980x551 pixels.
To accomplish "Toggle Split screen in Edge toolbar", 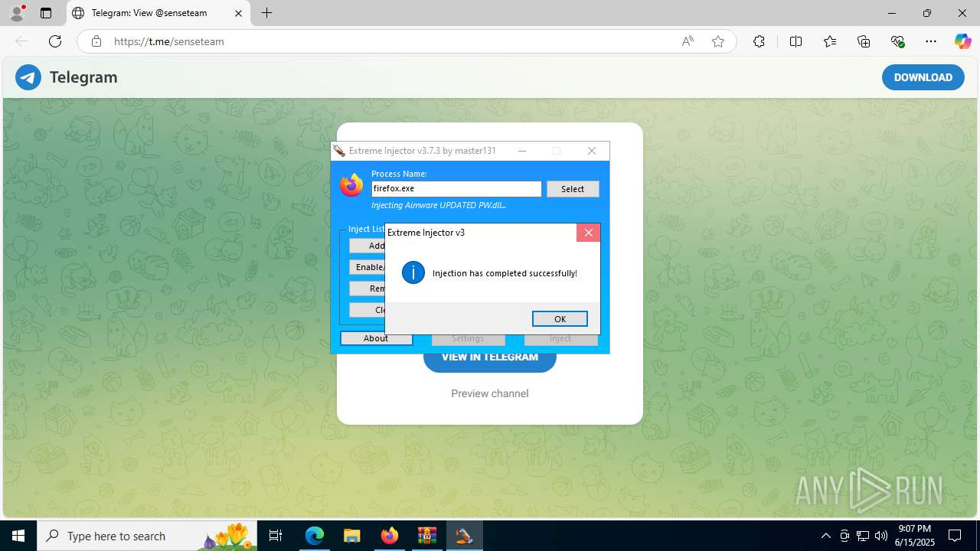I will point(796,41).
